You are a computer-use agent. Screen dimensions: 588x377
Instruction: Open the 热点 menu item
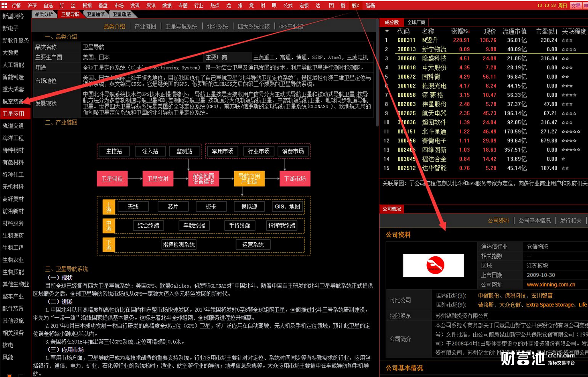pyautogui.click(x=215, y=6)
